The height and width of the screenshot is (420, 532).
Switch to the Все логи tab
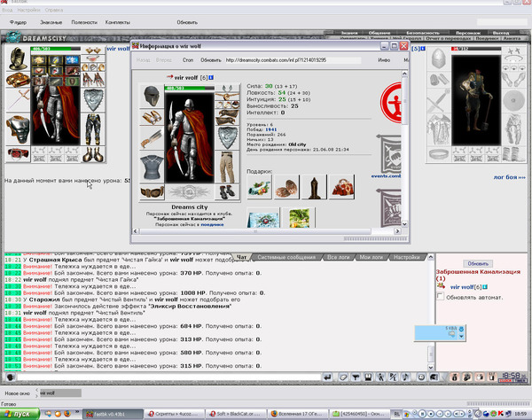(339, 257)
